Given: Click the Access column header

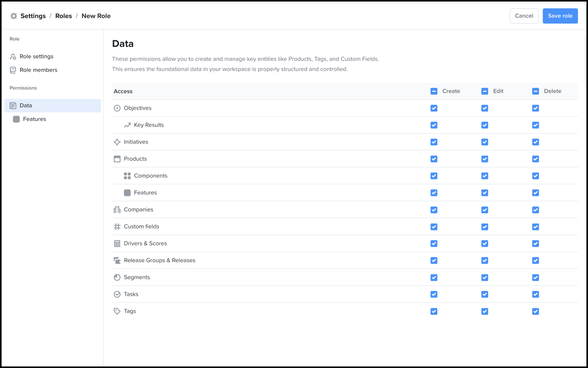Looking at the screenshot, I should coord(123,91).
